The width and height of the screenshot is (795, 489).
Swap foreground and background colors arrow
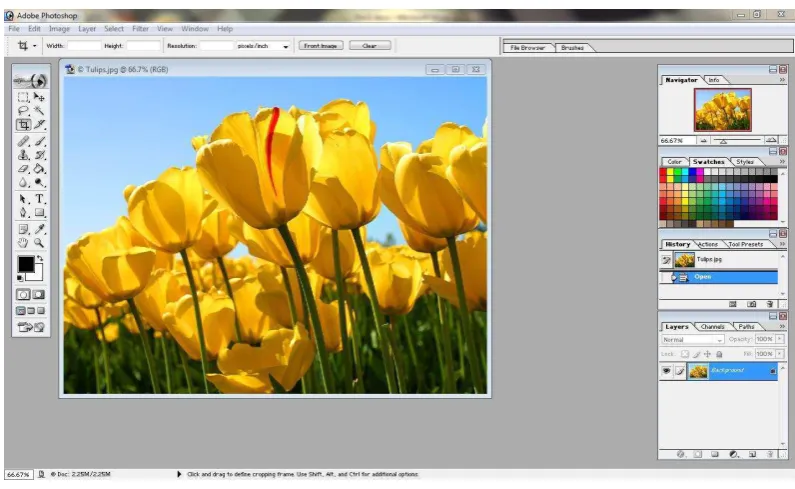(x=40, y=258)
